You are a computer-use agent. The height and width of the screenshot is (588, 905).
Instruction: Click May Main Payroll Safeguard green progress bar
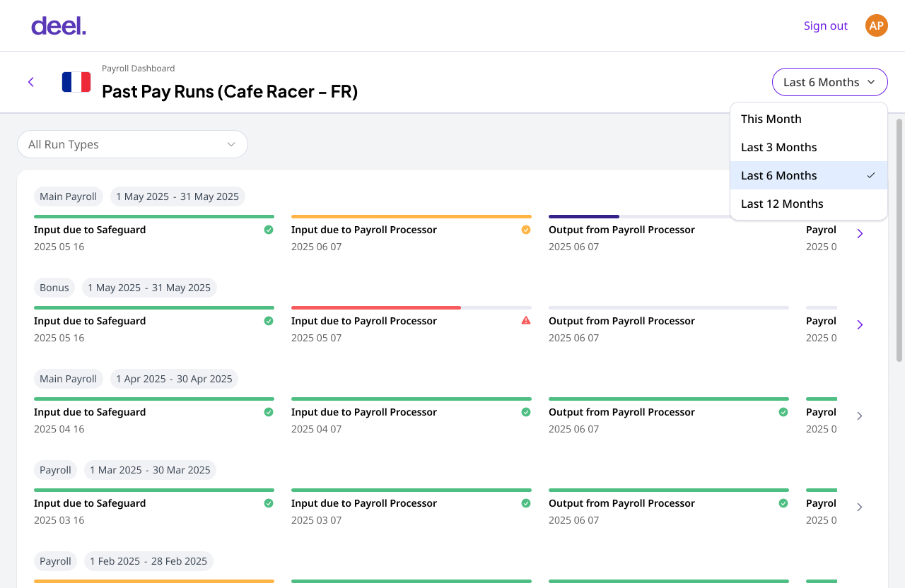click(x=154, y=216)
